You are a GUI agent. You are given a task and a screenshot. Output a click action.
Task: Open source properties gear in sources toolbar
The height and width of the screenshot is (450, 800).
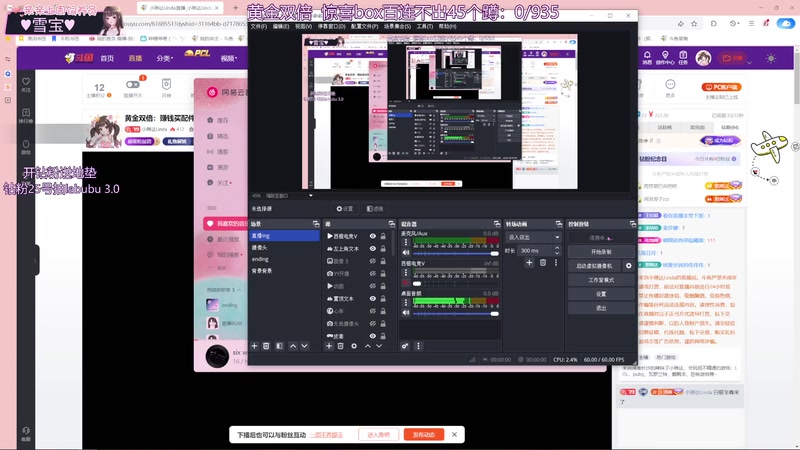[354, 346]
